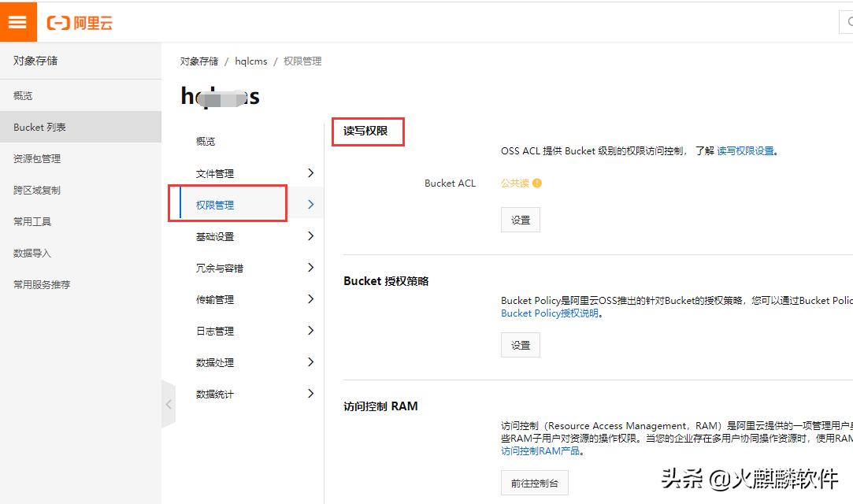This screenshot has width=853, height=504.
Task: Click the 设置 button under Bucket ACL
Action: [520, 219]
